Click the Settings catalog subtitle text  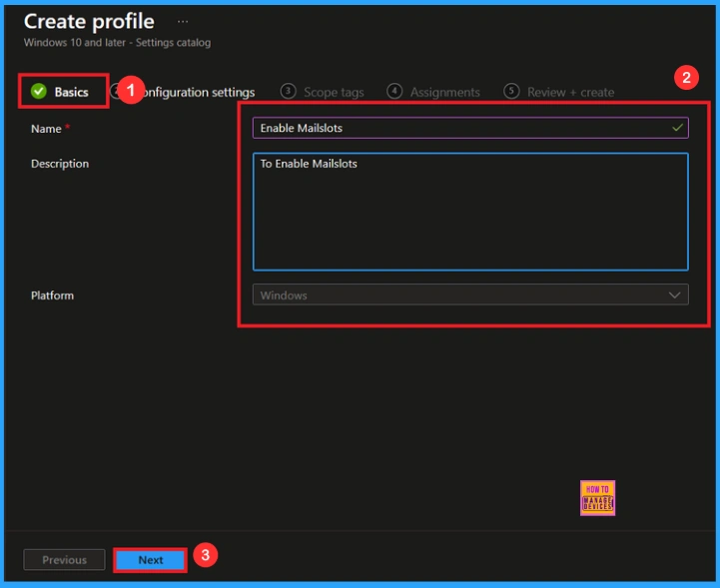(117, 43)
